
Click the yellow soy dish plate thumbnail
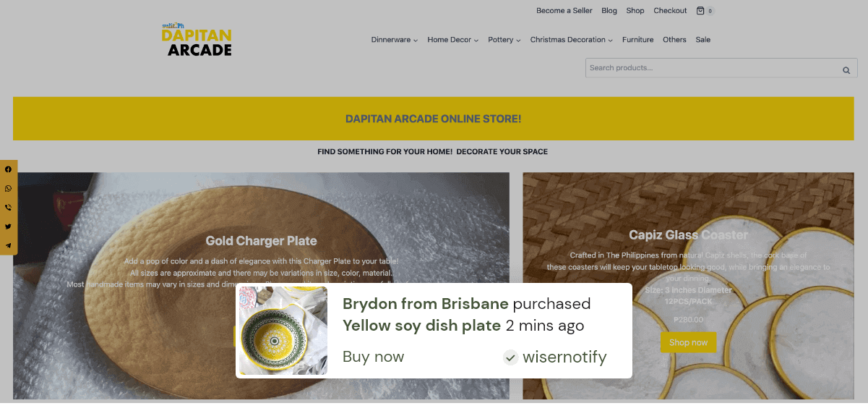pyautogui.click(x=283, y=331)
